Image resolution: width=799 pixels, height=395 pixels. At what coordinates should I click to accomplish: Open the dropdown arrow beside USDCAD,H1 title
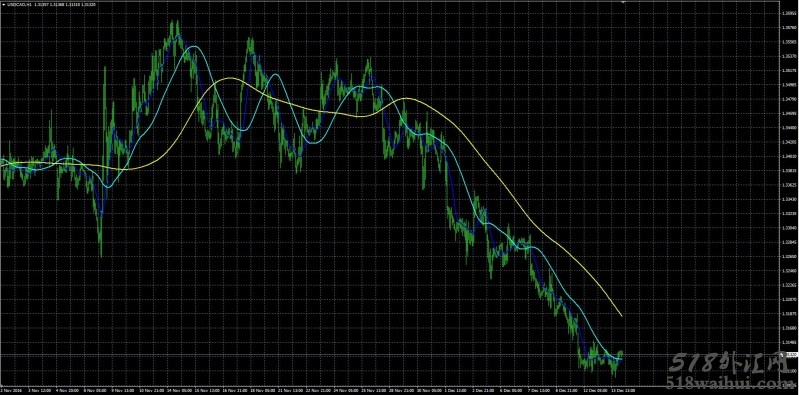(x=4, y=4)
